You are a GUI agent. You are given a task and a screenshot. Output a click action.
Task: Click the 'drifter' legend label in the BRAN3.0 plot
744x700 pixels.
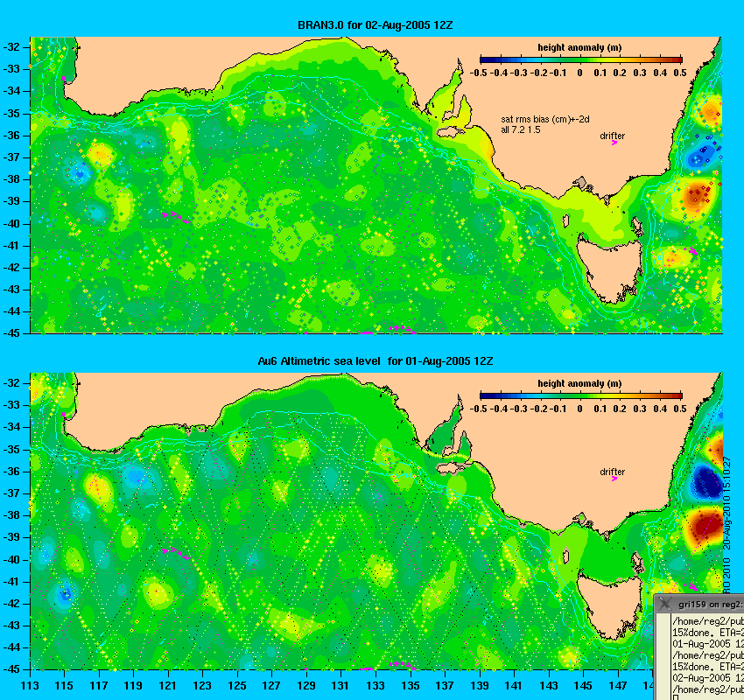[612, 136]
